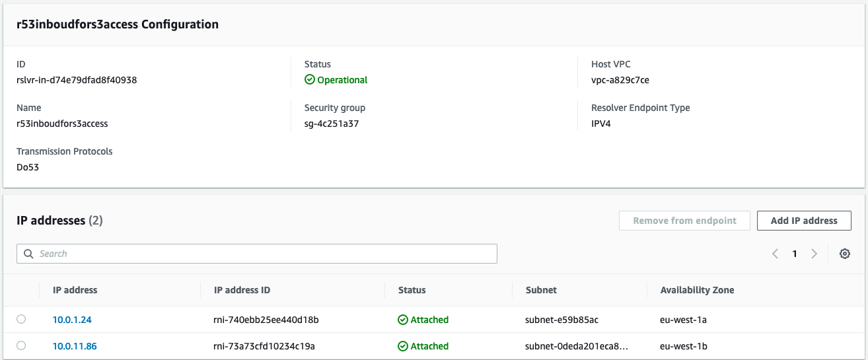Sort by the Availability Zone column header
This screenshot has width=868, height=360.
[x=697, y=290]
